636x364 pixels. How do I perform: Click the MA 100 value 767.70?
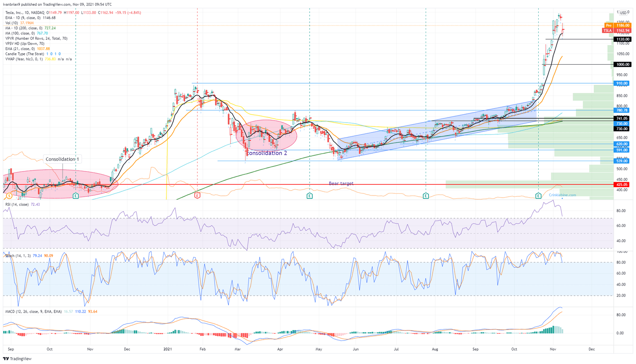[x=42, y=33]
